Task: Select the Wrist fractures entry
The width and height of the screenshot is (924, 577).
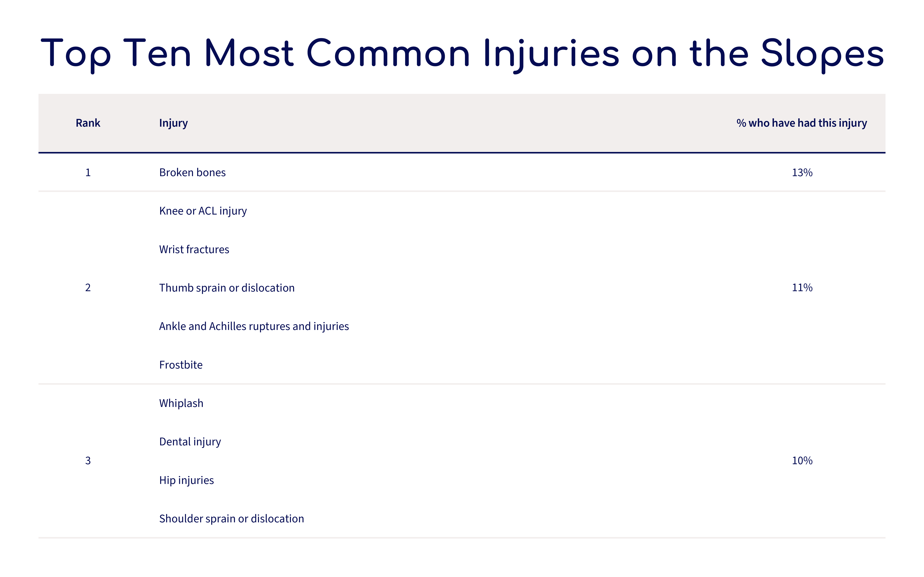Action: point(194,250)
